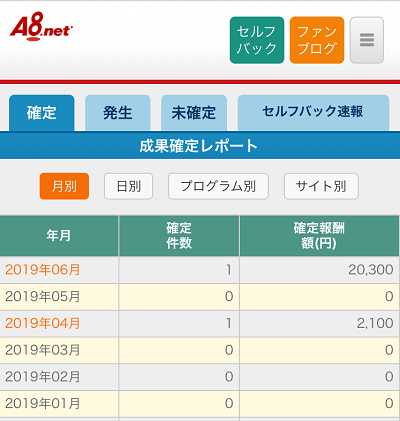The width and height of the screenshot is (400, 421).
Task: Click the A8.net logo
Action: (x=41, y=27)
